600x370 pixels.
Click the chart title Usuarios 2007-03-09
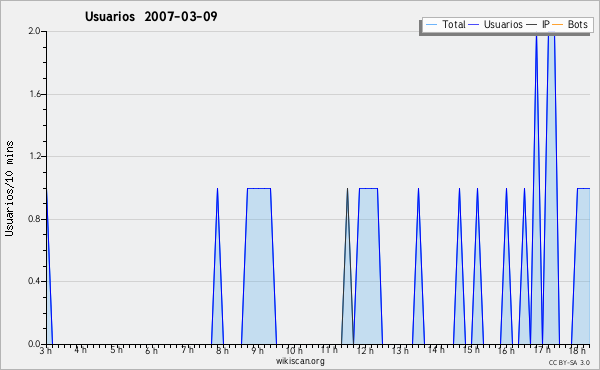click(151, 16)
